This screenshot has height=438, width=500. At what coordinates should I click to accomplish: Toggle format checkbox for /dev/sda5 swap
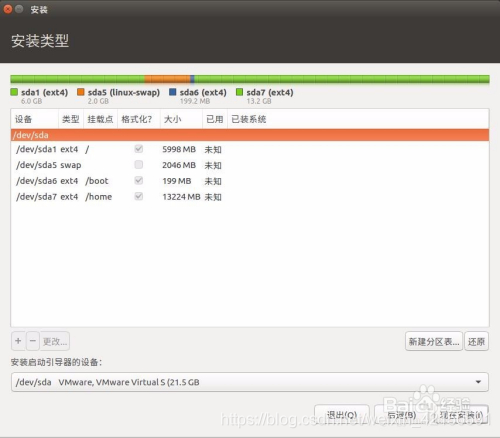tap(139, 164)
